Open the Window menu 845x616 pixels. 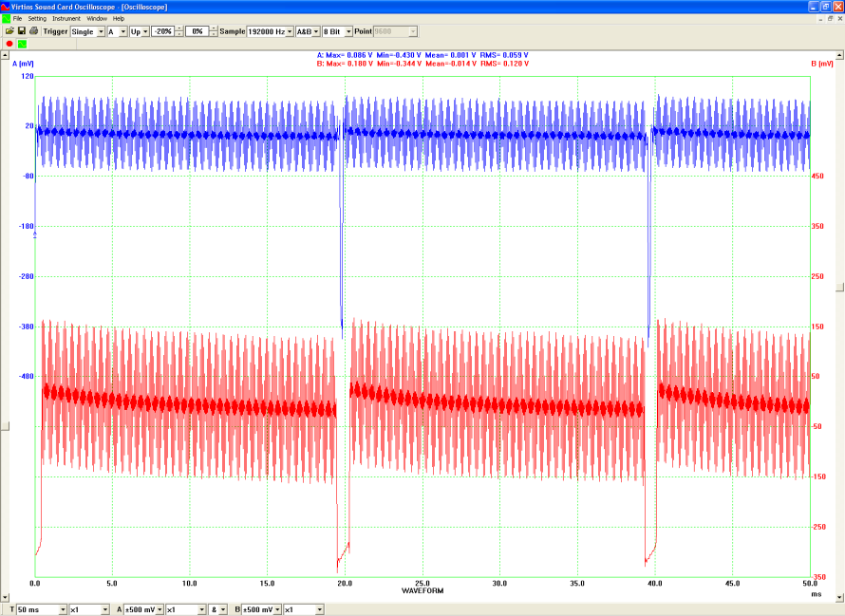coord(97,18)
